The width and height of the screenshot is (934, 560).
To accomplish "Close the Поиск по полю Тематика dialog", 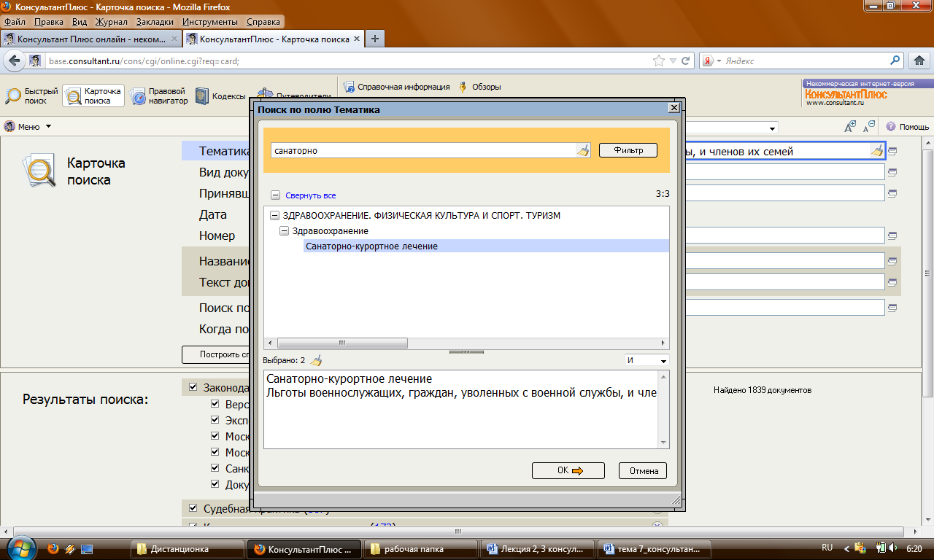I will (674, 108).
